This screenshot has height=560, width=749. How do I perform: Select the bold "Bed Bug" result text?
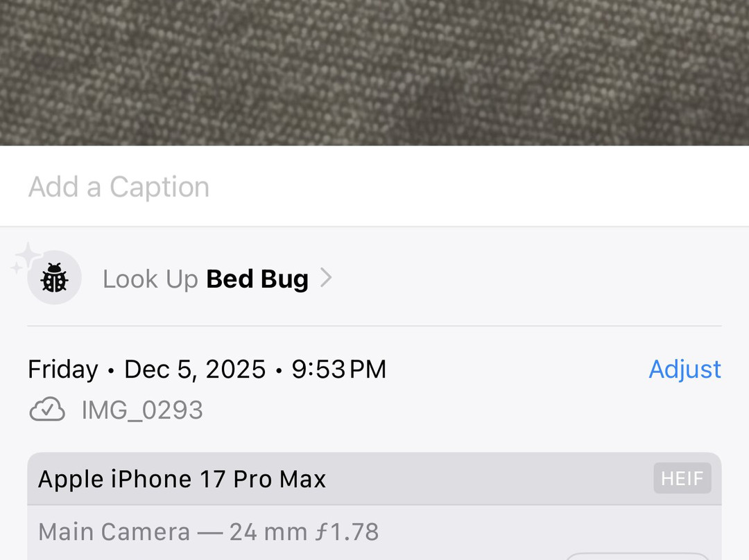257,279
